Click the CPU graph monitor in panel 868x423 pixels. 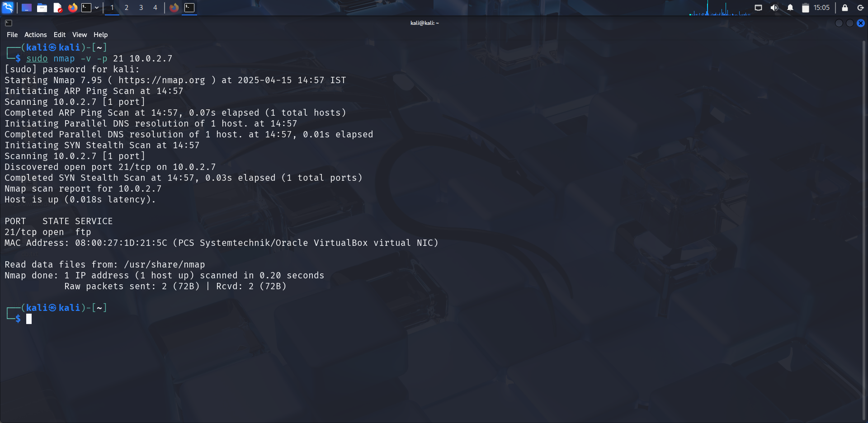[x=720, y=8]
